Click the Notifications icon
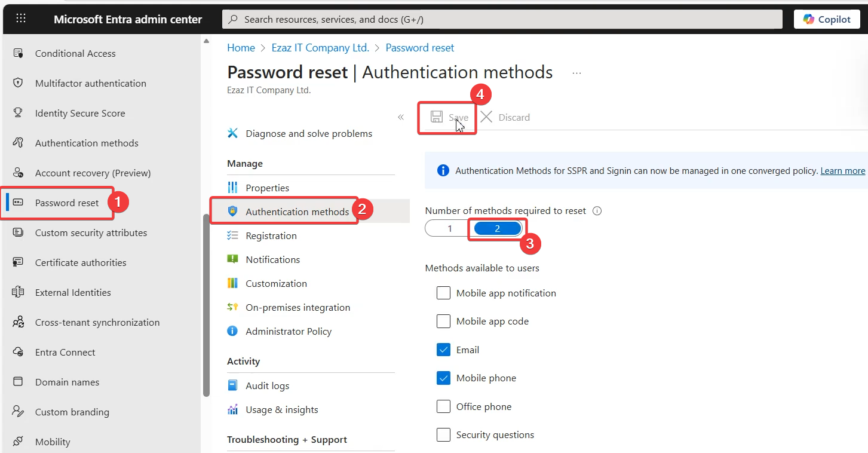 (x=233, y=259)
